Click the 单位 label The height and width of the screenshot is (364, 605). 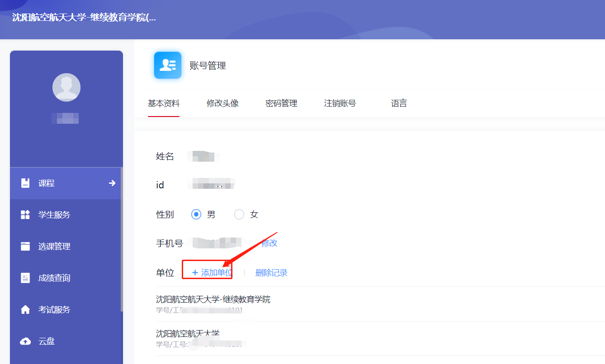[165, 273]
